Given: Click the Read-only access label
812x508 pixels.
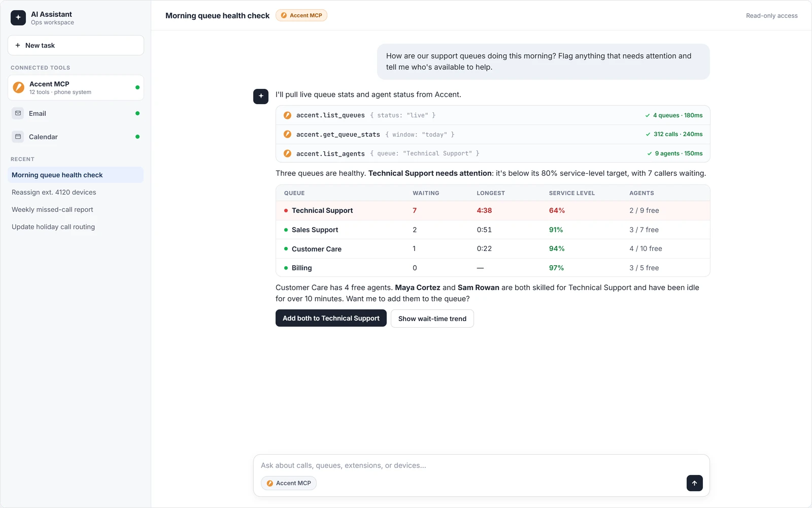Looking at the screenshot, I should tap(771, 16).
